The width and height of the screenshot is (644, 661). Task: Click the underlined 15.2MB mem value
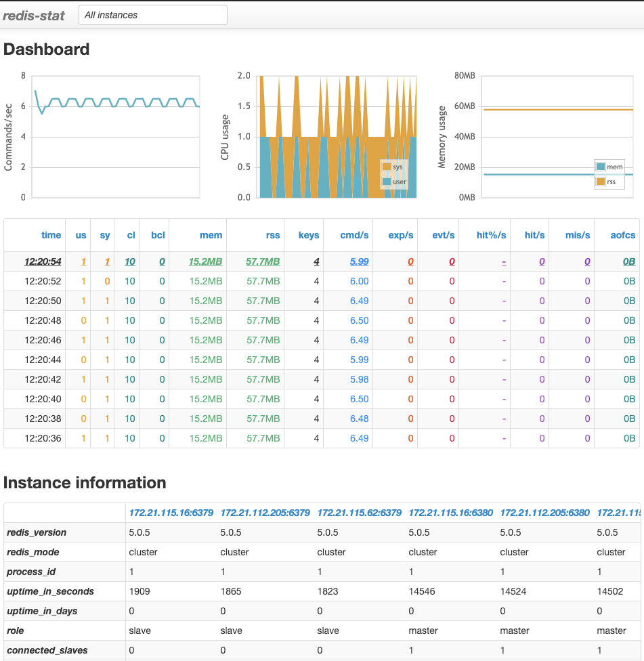tap(205, 262)
